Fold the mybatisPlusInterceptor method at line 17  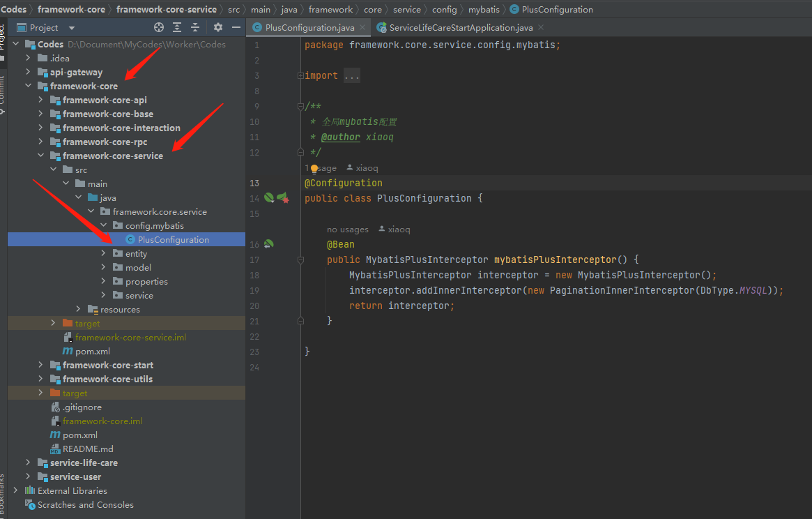[x=300, y=259]
